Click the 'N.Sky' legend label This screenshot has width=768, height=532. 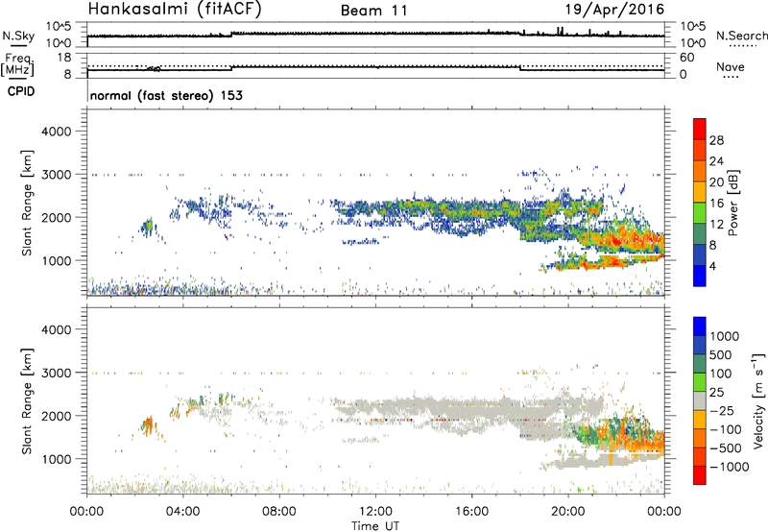(18, 36)
